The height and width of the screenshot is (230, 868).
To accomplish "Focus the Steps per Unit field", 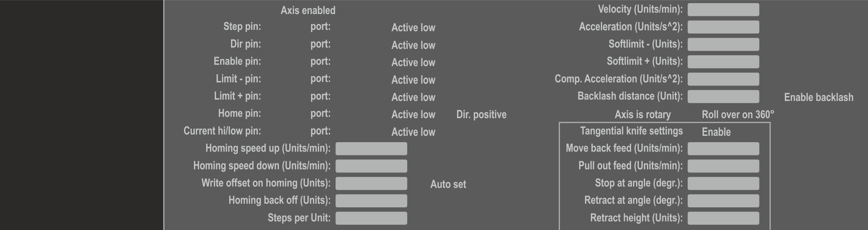I will click(x=371, y=218).
